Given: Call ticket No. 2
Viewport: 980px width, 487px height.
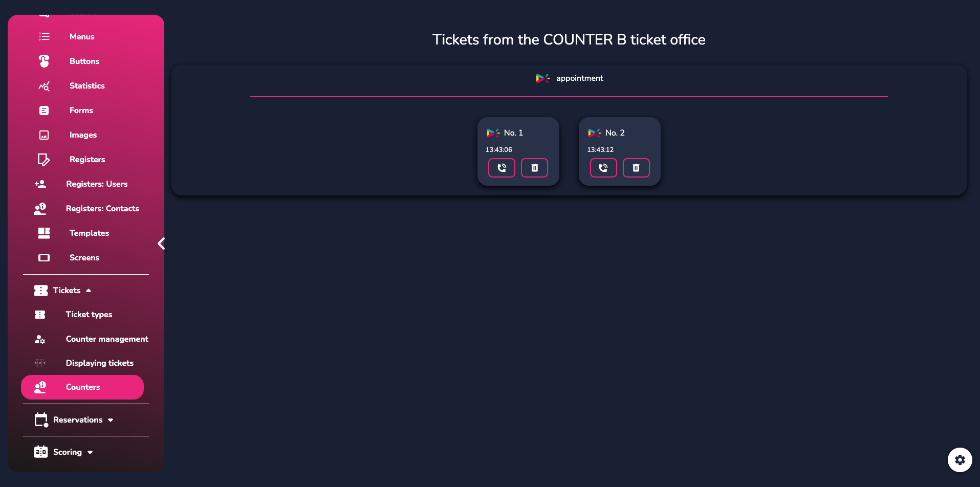Looking at the screenshot, I should click(603, 168).
